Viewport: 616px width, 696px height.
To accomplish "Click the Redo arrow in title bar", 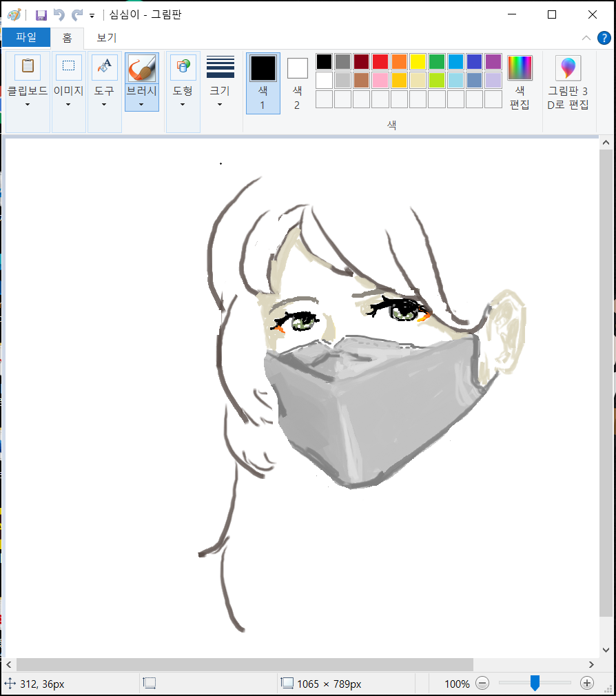I will 77,15.
